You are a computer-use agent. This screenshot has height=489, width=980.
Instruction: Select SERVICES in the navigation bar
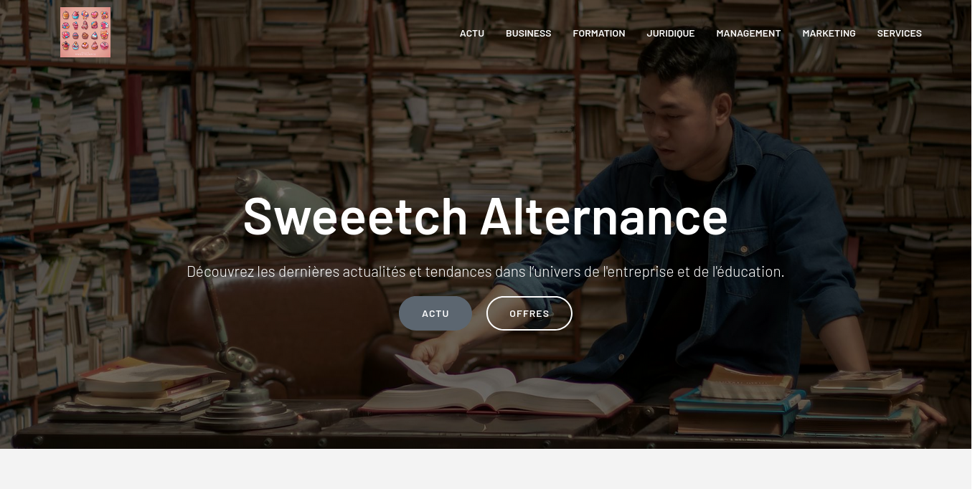[899, 33]
